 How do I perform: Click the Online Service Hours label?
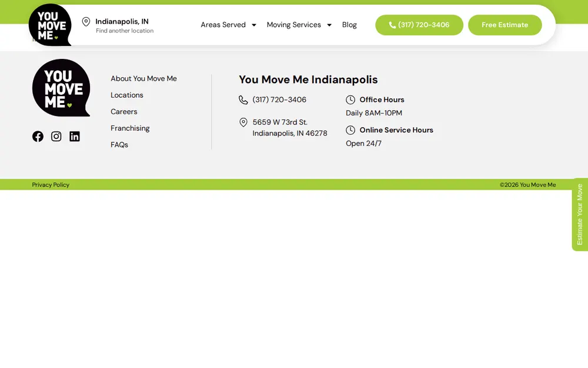[x=396, y=130]
